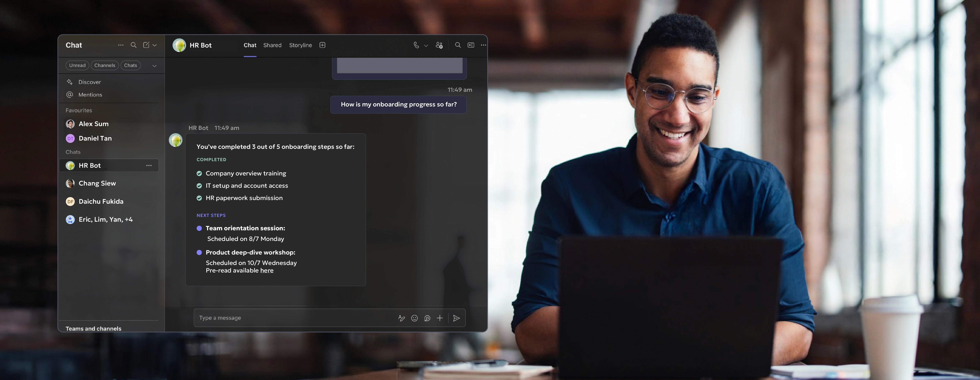980x380 pixels.
Task: Click the Mentions @ icon
Action: (x=70, y=94)
